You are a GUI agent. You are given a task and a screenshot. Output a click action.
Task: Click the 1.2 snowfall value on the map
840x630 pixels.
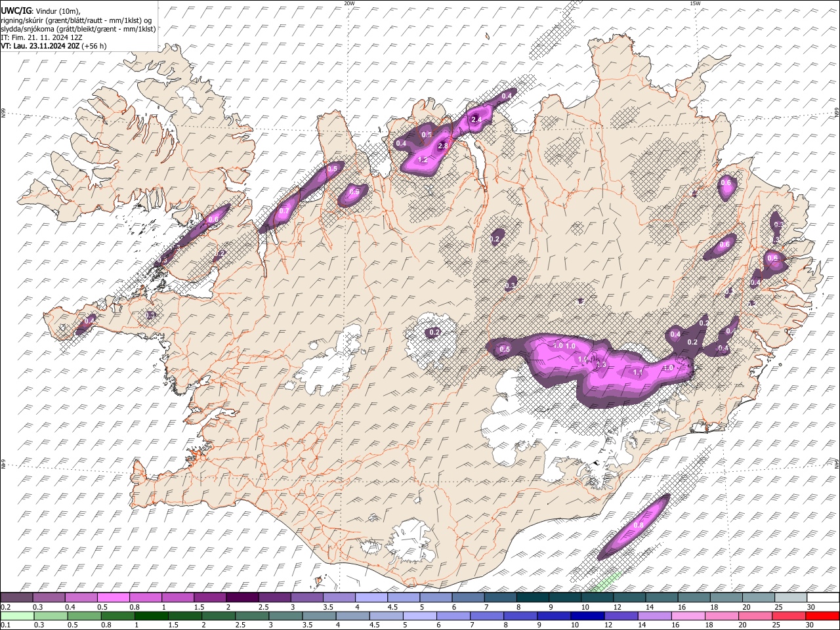coord(423,160)
